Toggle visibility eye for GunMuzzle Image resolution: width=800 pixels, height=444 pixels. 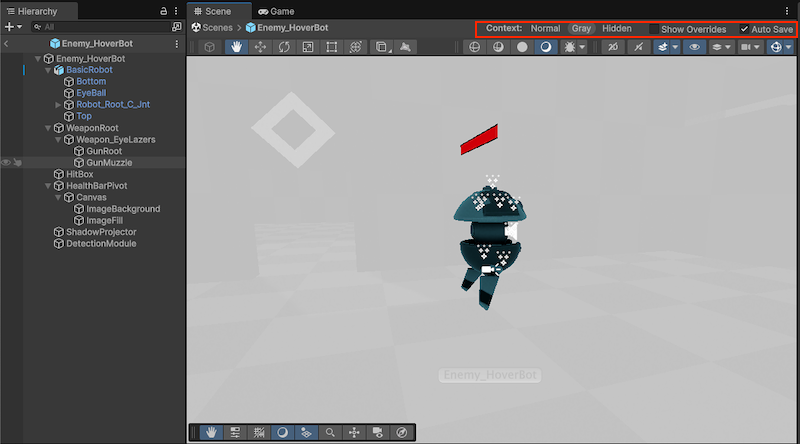(x=6, y=162)
